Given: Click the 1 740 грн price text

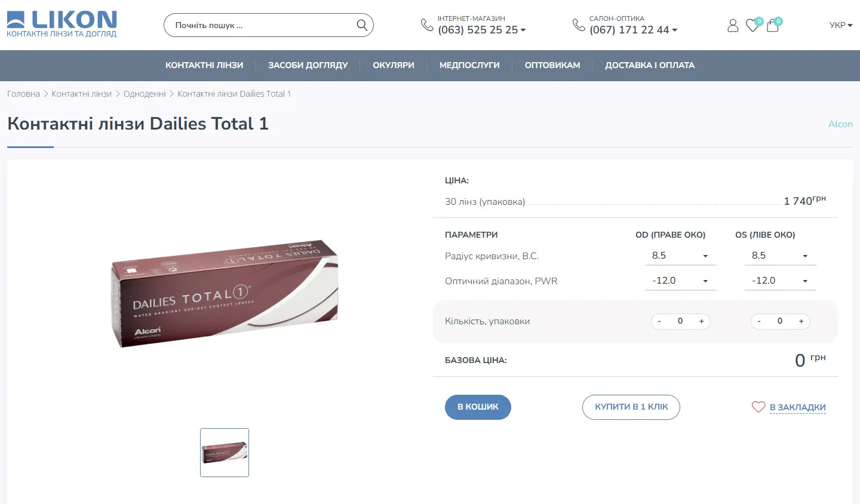Looking at the screenshot, I should tap(805, 201).
